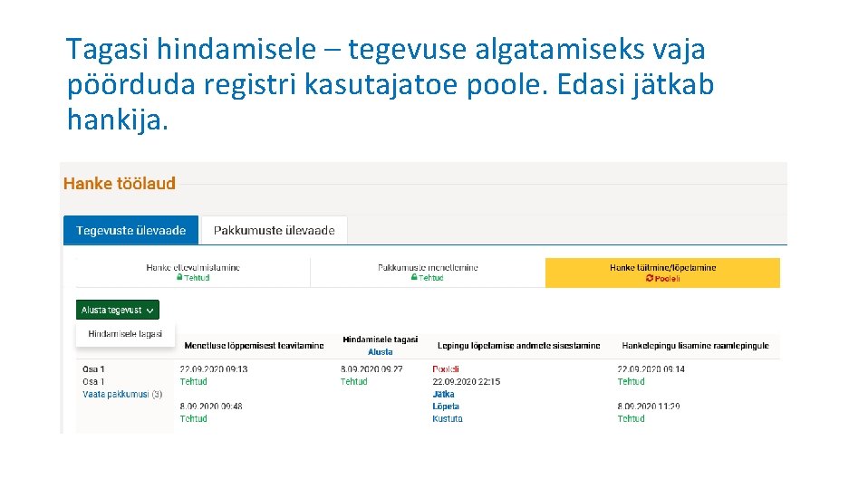Screen dimensions: 868x488
Task: Click Tehtud status dated 22.09.2020 09:13
Action: click(193, 381)
